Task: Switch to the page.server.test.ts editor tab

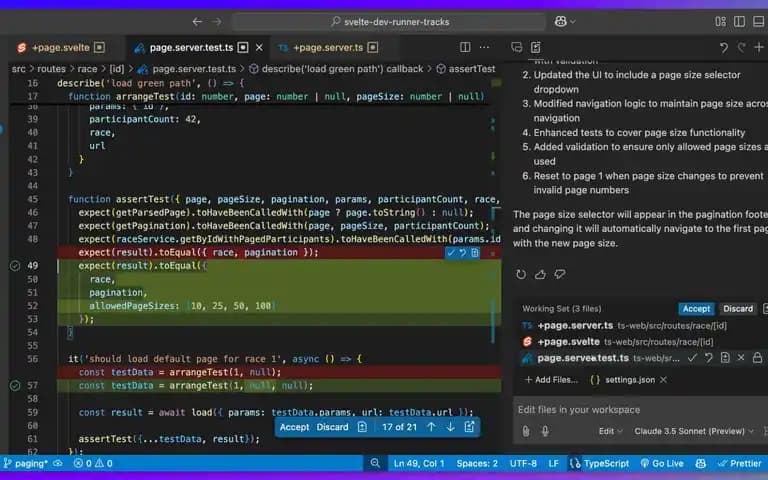Action: tap(191, 48)
